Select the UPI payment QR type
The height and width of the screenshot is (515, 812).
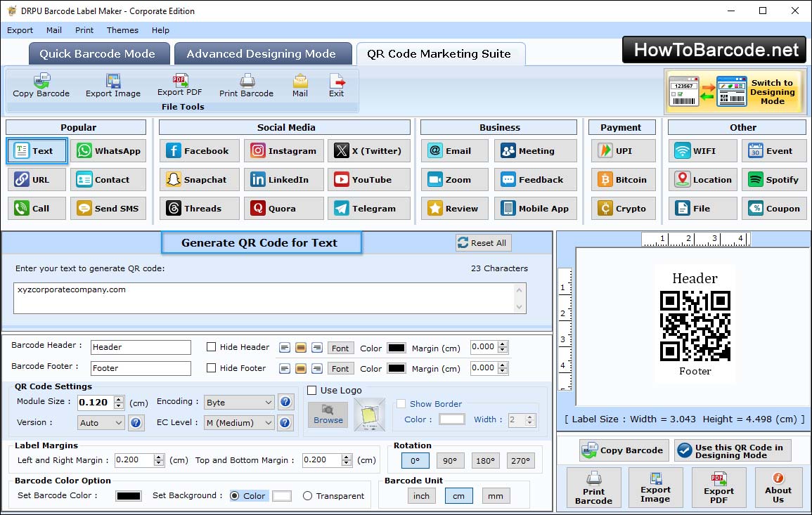point(623,150)
